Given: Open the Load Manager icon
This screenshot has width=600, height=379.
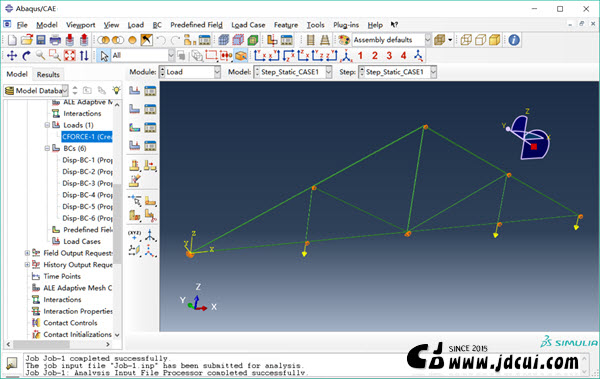Looking at the screenshot, I should 150,91.
